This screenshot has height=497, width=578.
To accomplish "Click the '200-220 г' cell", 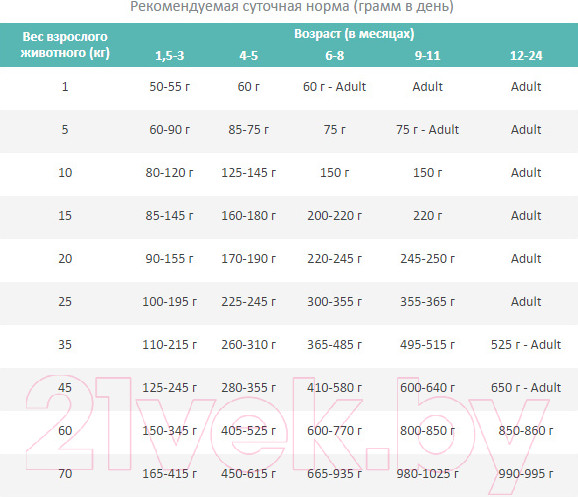I will point(334,216).
